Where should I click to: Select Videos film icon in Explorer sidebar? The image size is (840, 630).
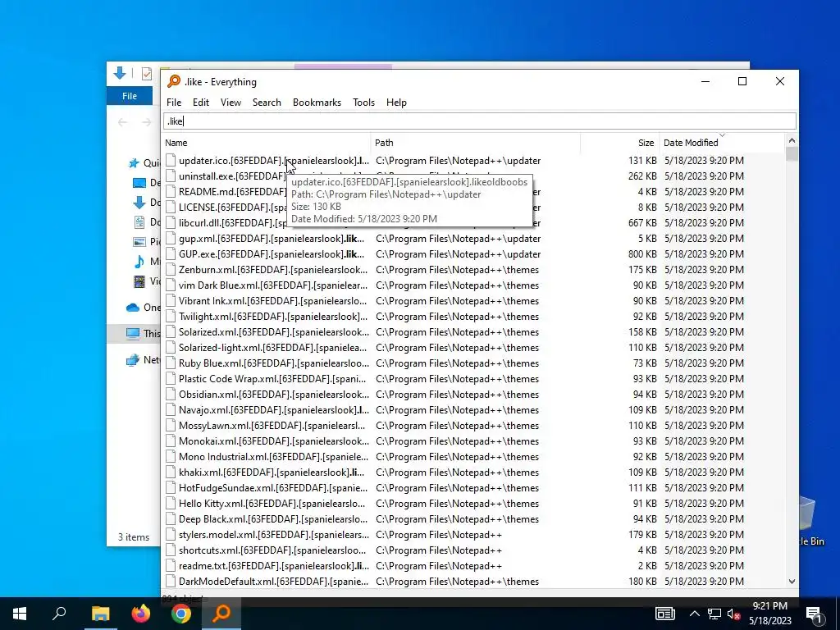tap(139, 281)
